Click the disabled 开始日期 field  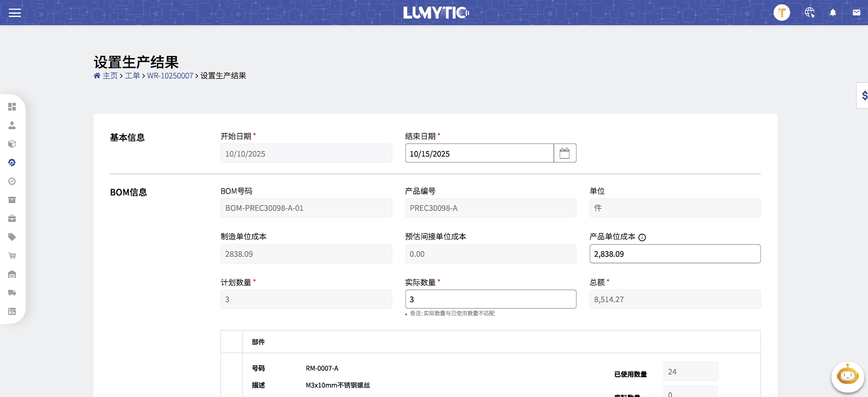(306, 153)
